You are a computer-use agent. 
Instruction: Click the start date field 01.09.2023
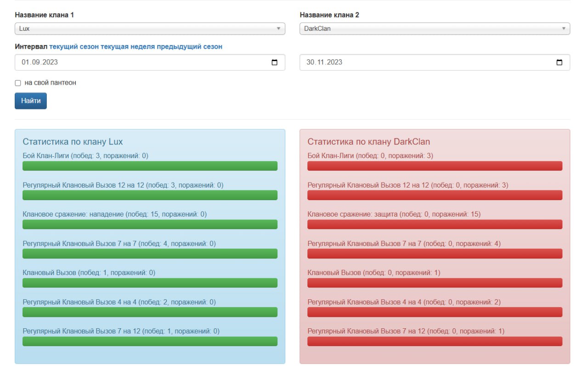138,63
